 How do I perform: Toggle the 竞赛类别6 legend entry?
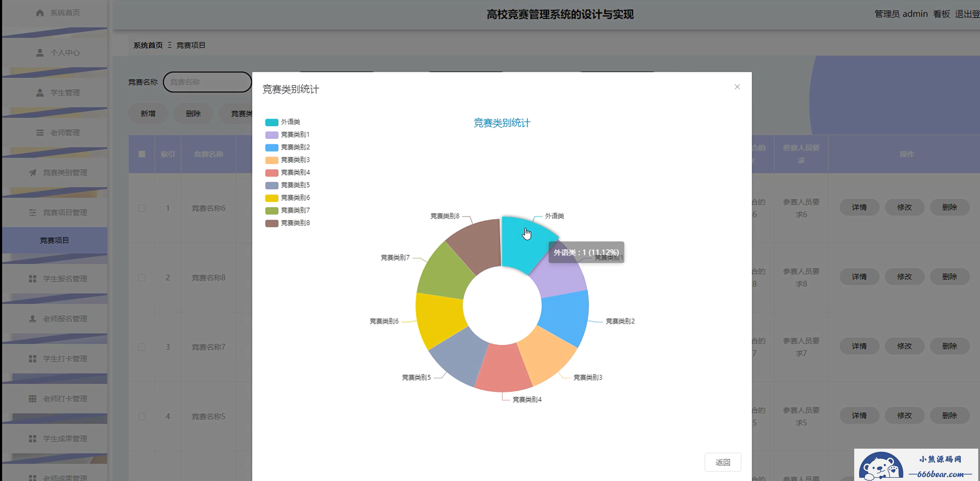[x=288, y=198]
